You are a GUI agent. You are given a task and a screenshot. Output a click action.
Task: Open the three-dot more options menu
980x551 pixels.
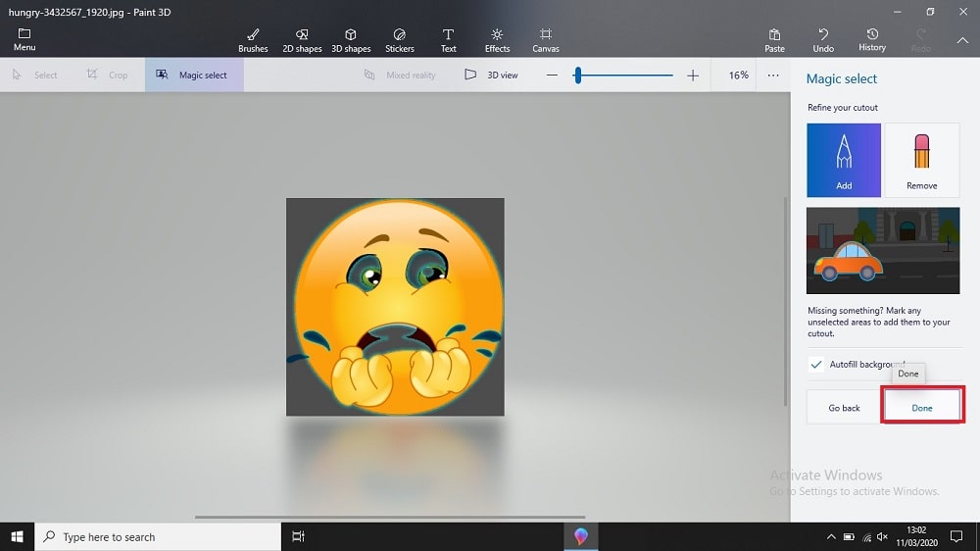[773, 75]
